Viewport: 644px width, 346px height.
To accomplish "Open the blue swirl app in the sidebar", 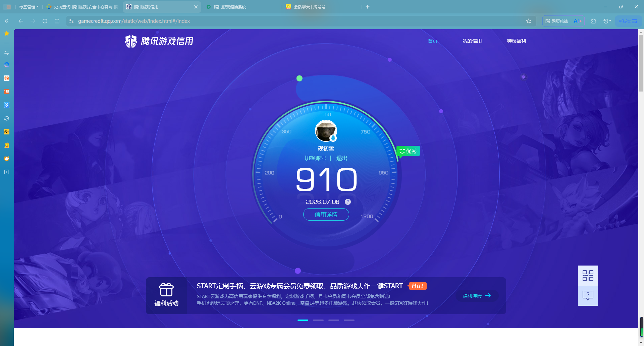I will pyautogui.click(x=7, y=65).
